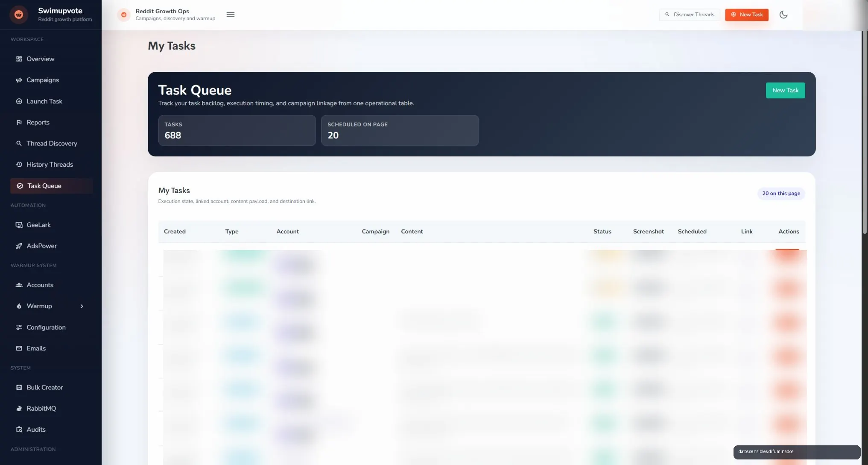Click the Scheduled column header
868x465 pixels.
click(692, 232)
